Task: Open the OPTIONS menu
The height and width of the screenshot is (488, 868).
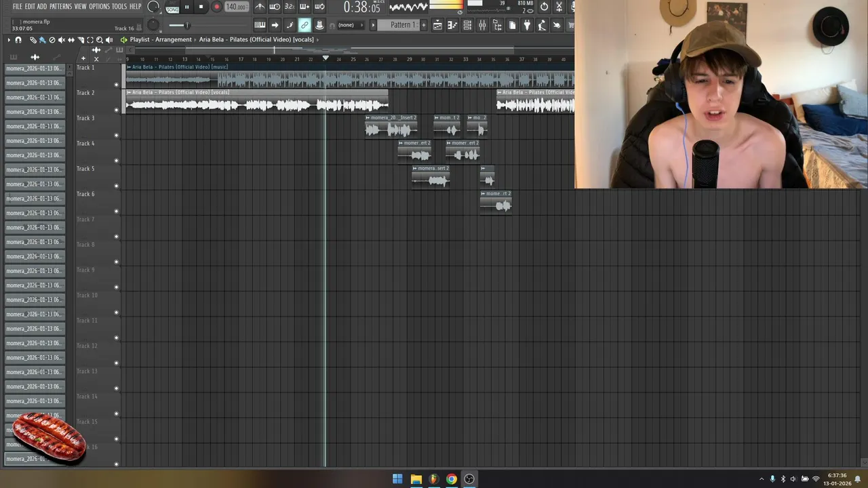Action: pyautogui.click(x=99, y=7)
